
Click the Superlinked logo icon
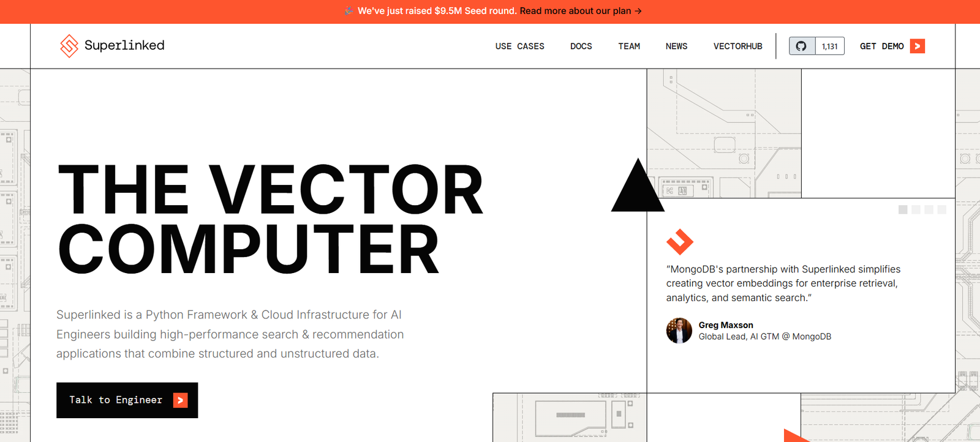(69, 46)
